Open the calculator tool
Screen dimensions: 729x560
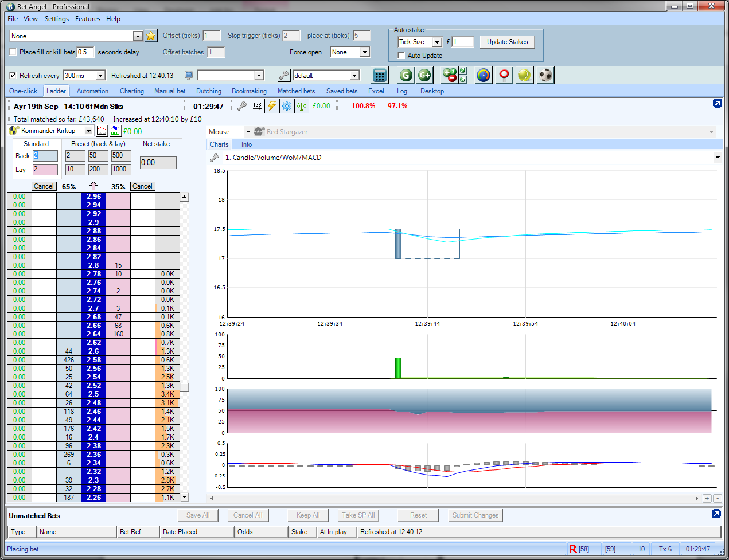pyautogui.click(x=379, y=75)
